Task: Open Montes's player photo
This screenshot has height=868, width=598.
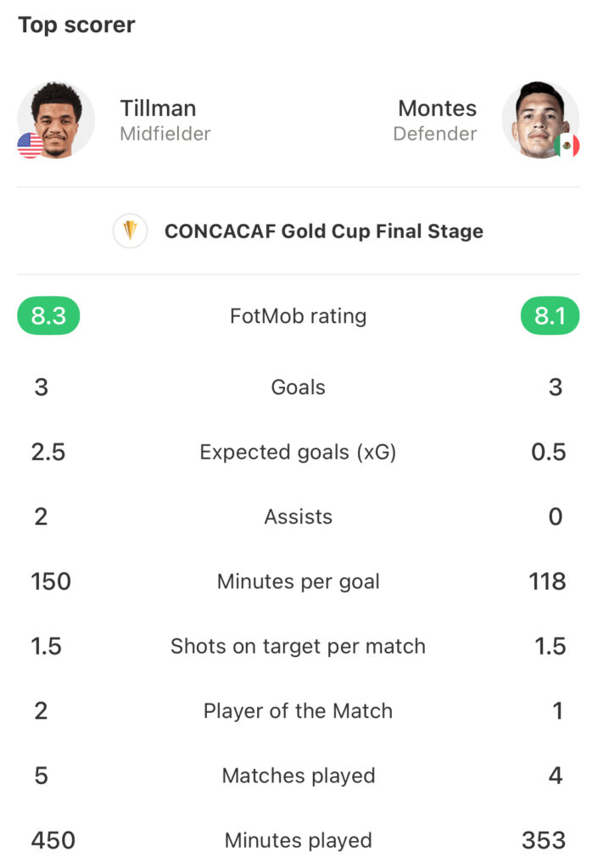Action: pyautogui.click(x=540, y=120)
